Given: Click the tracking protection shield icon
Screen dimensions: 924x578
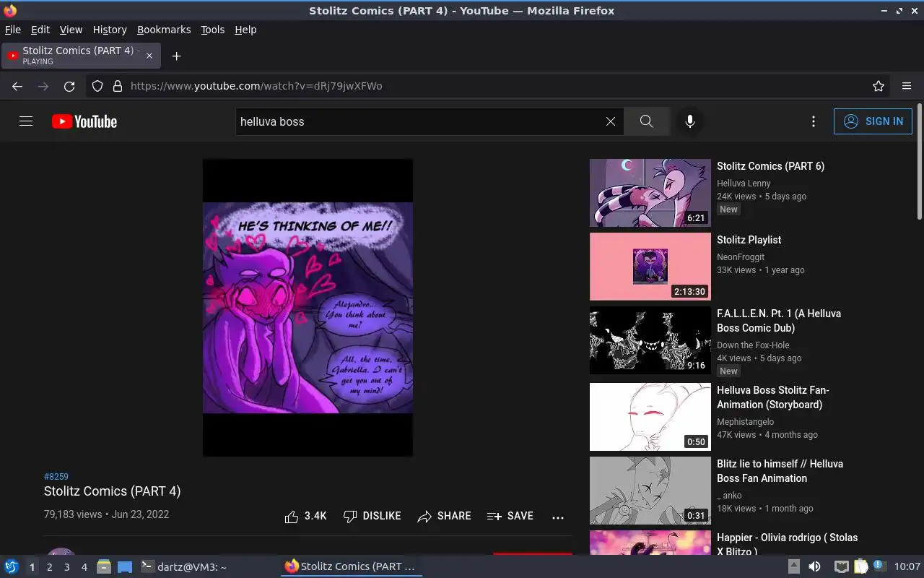Looking at the screenshot, I should click(97, 86).
